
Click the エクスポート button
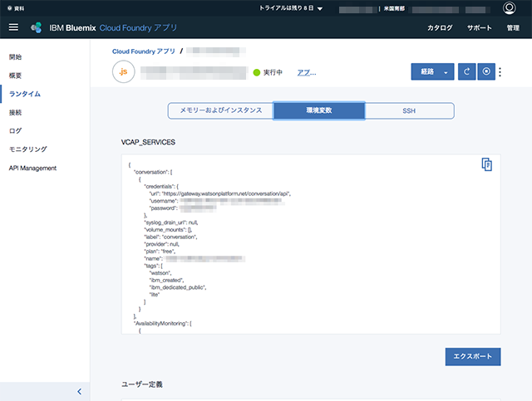pos(473,357)
